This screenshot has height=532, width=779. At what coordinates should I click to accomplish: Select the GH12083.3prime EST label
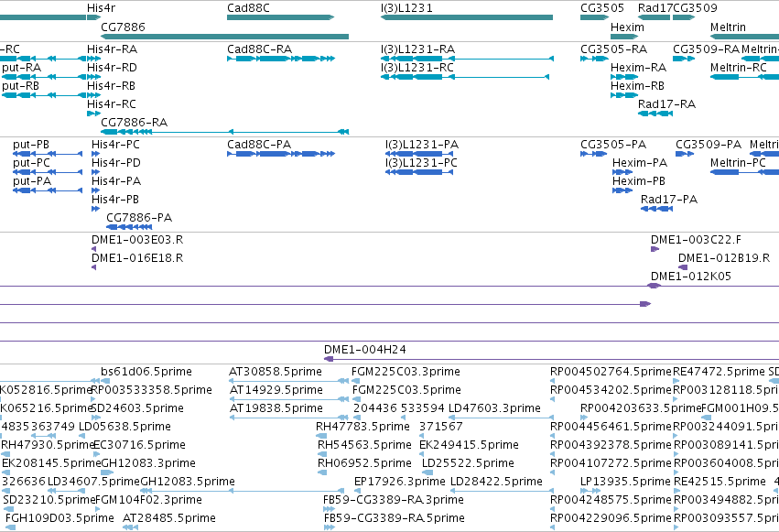pyautogui.click(x=148, y=464)
